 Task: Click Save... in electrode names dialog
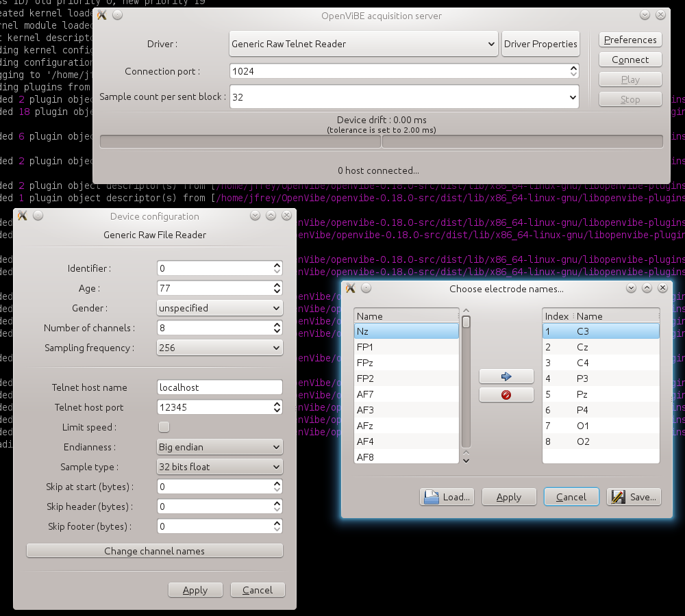(634, 497)
